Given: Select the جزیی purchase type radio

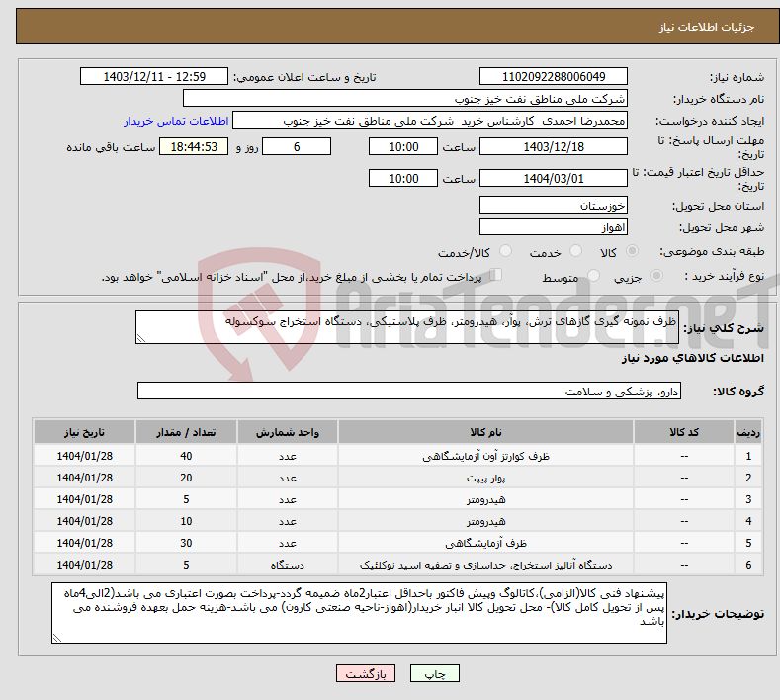Looking at the screenshot, I should tap(656, 275).
